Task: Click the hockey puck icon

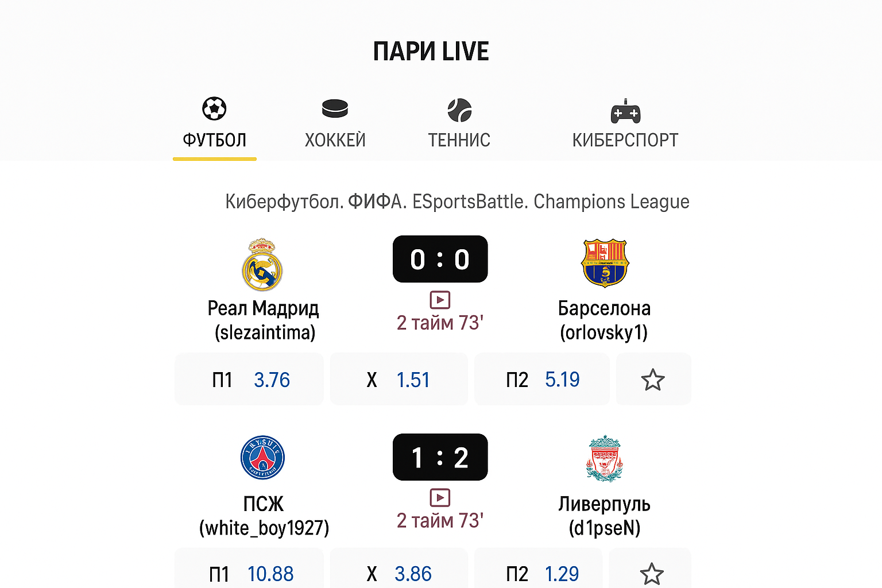Action: 335,109
